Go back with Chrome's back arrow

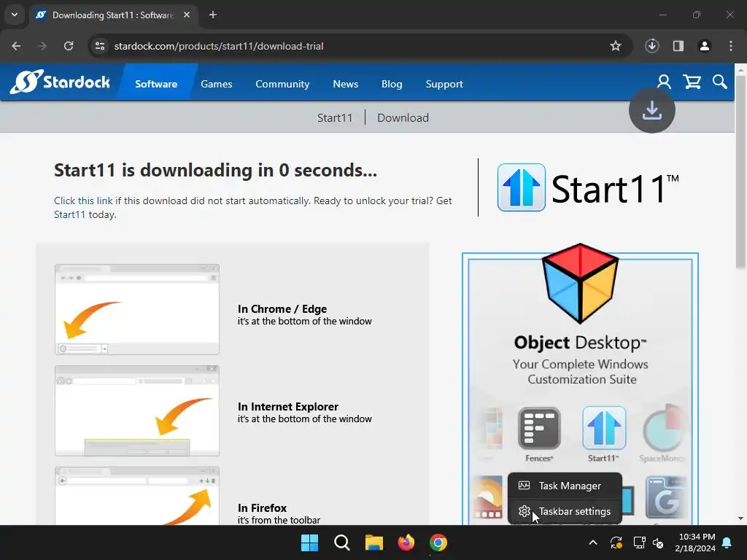click(x=16, y=46)
